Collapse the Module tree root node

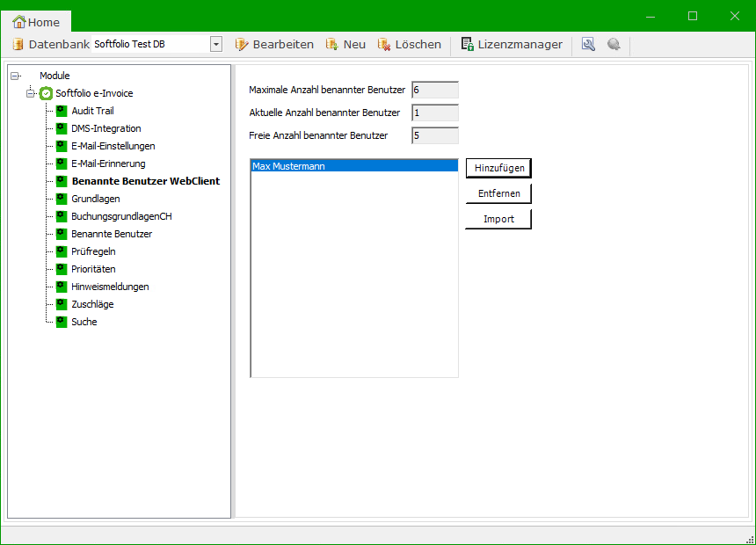[15, 76]
